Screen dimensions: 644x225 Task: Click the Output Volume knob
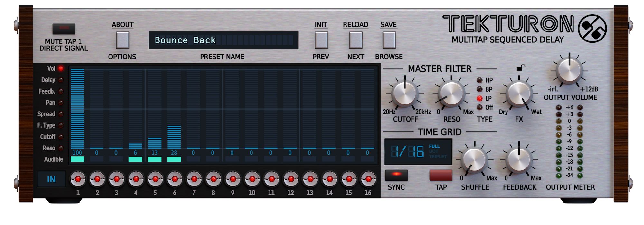pos(569,70)
